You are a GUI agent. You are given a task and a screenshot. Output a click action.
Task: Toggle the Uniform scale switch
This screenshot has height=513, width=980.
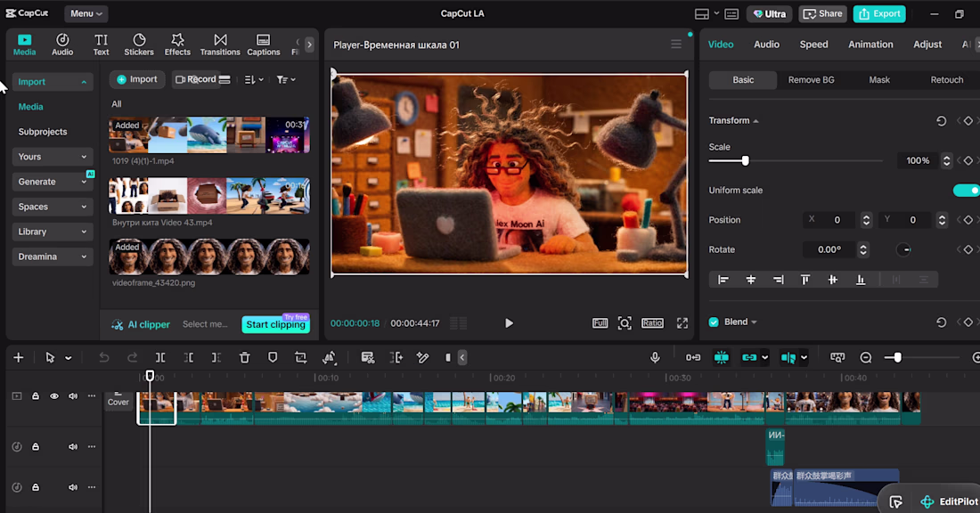tap(967, 190)
